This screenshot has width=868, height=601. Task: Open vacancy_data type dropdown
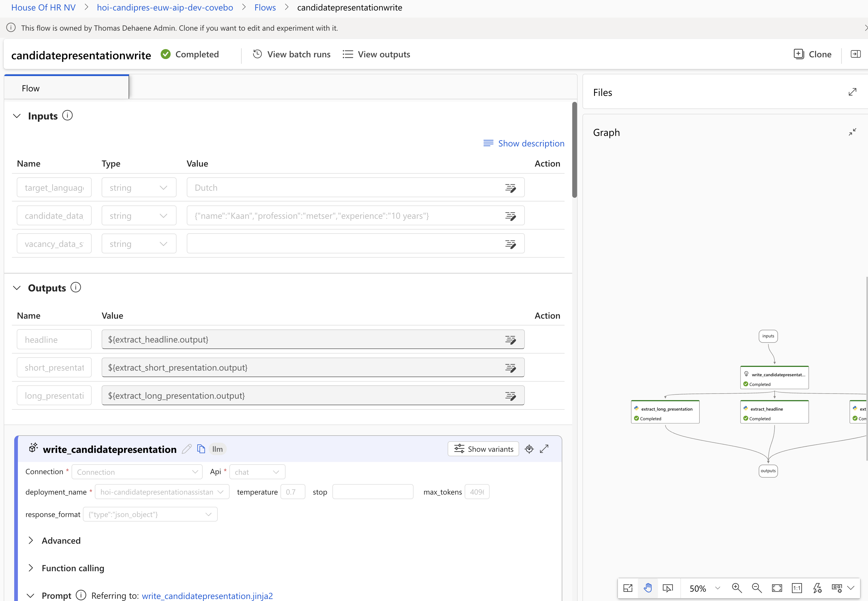139,244
